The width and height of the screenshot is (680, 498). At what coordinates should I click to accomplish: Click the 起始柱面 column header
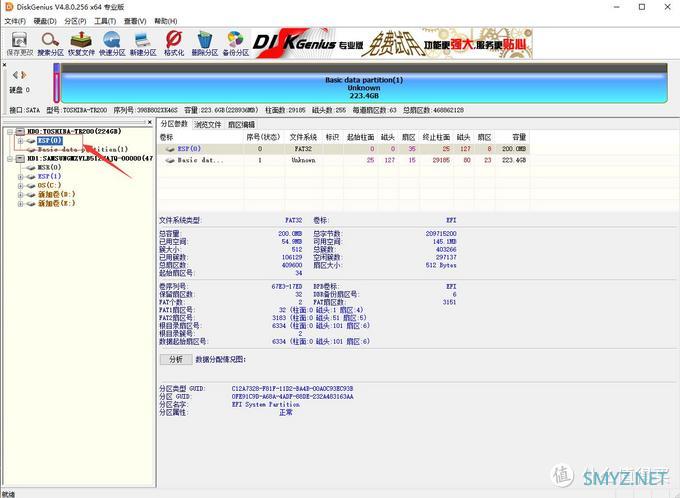[x=360, y=138]
